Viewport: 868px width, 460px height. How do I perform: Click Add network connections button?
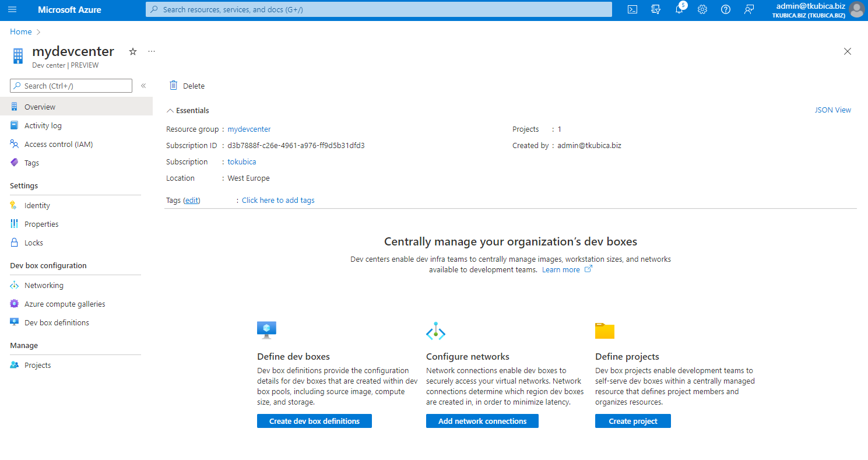coord(482,421)
